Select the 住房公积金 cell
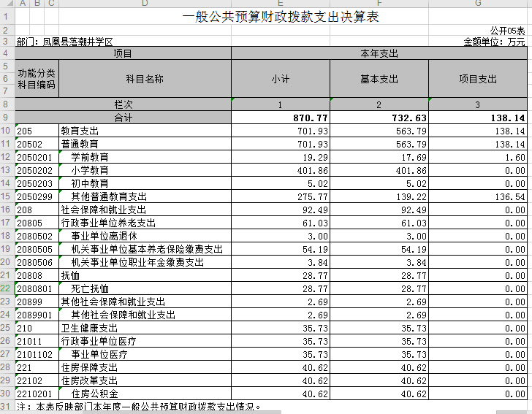The width and height of the screenshot is (532, 414). (x=145, y=394)
